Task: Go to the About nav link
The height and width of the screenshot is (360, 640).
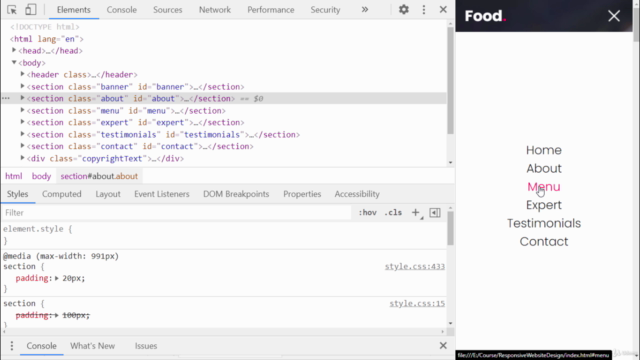Action: (544, 169)
